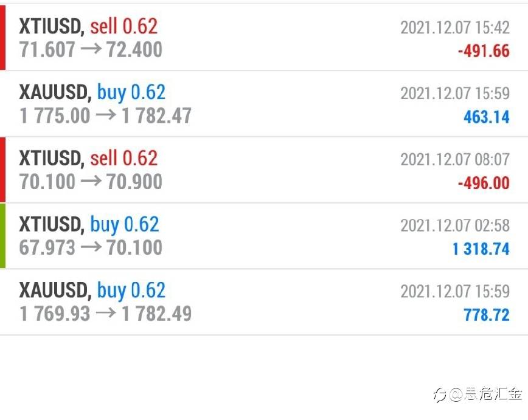Select the XAUUSD buy trade with 463.14 profit
The height and width of the screenshot is (420, 528).
[x=264, y=104]
